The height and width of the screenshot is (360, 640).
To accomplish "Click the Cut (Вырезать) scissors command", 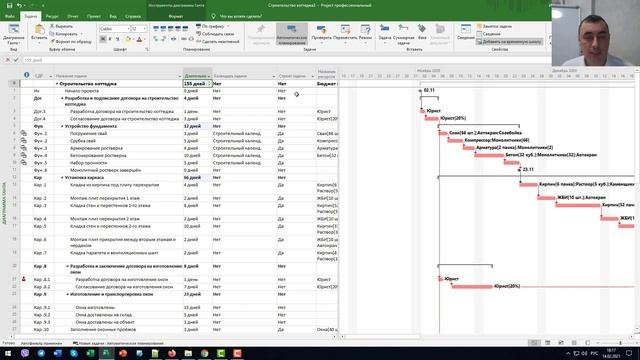I will [x=61, y=26].
